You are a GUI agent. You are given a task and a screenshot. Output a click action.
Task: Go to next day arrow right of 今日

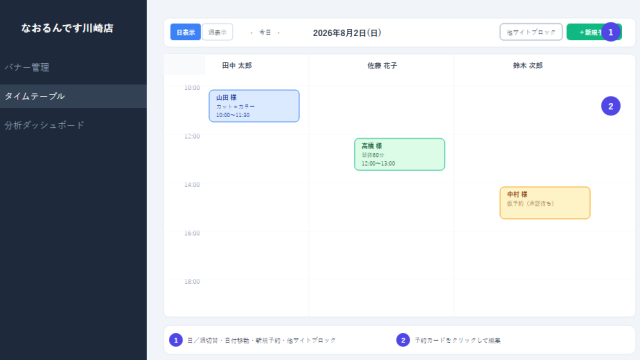pos(278,33)
